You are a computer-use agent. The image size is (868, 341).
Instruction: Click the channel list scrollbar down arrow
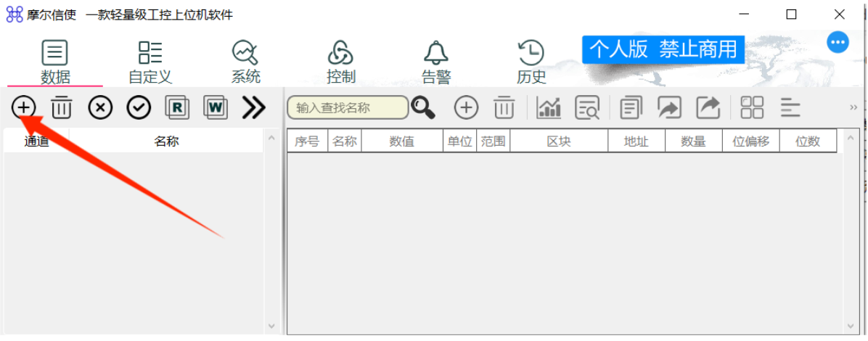pyautogui.click(x=271, y=326)
